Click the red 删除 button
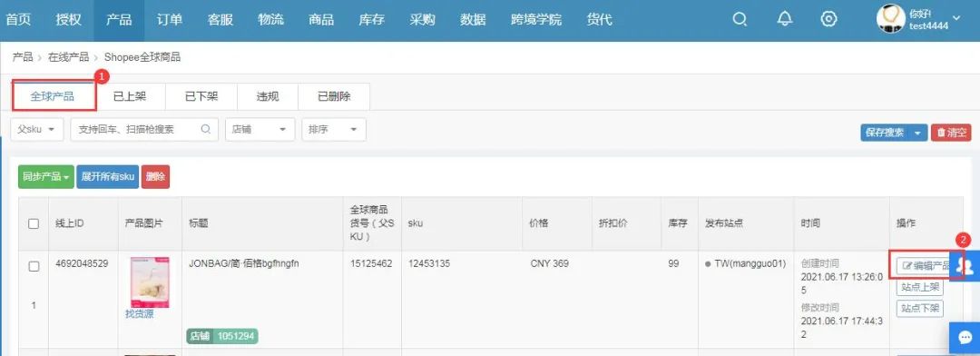 point(155,177)
